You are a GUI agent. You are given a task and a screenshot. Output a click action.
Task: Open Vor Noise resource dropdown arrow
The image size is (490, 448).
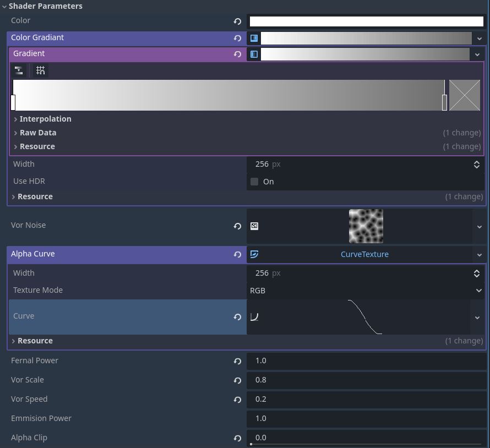(x=480, y=227)
